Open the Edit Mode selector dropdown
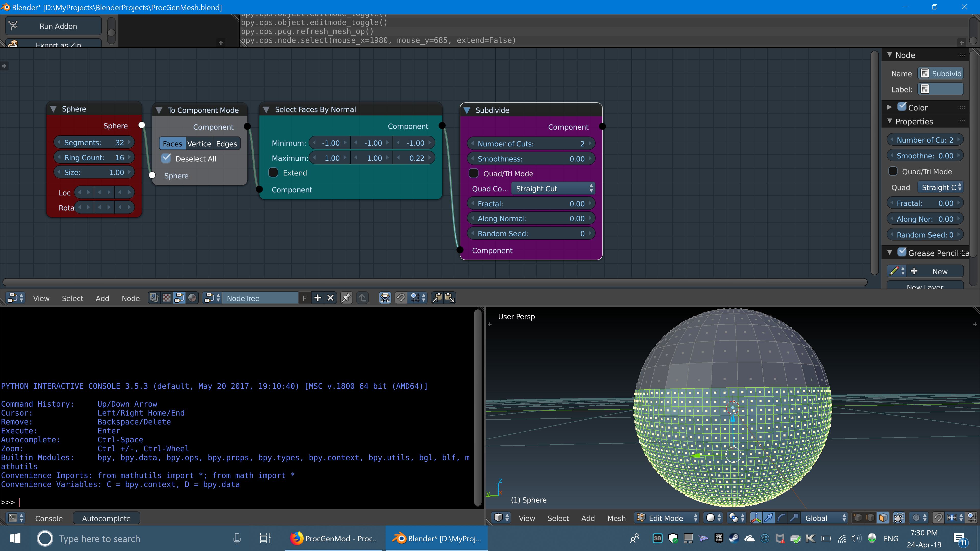Viewport: 980px width, 551px height. pyautogui.click(x=667, y=518)
